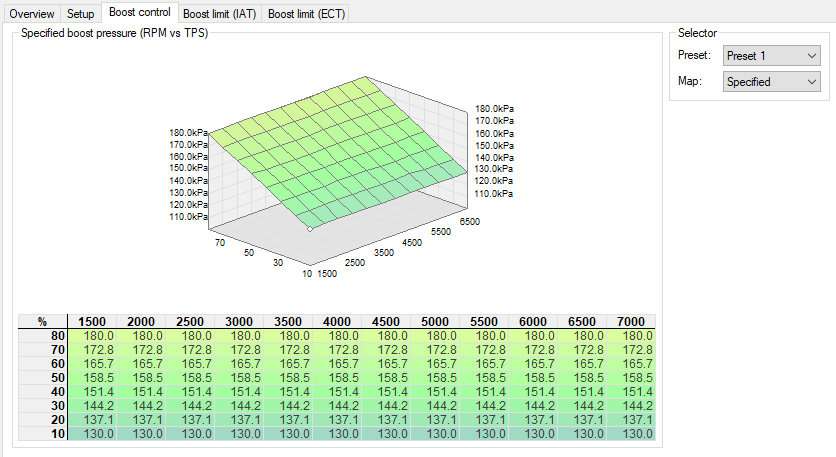Select cell 180.0 at 1500 RPM, 80%

click(x=92, y=336)
